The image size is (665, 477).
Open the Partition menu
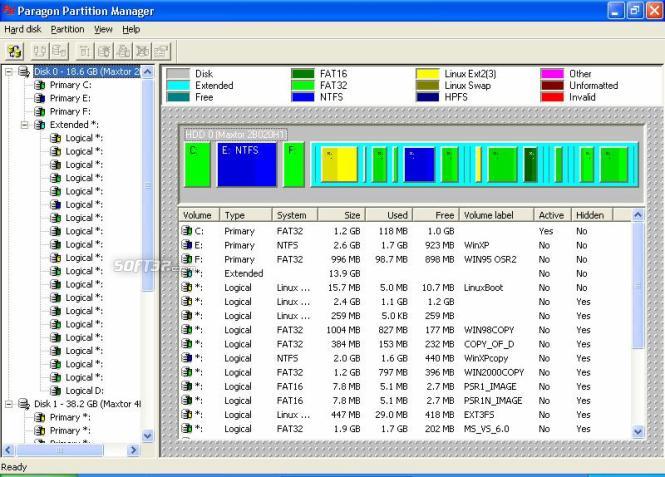[x=67, y=29]
